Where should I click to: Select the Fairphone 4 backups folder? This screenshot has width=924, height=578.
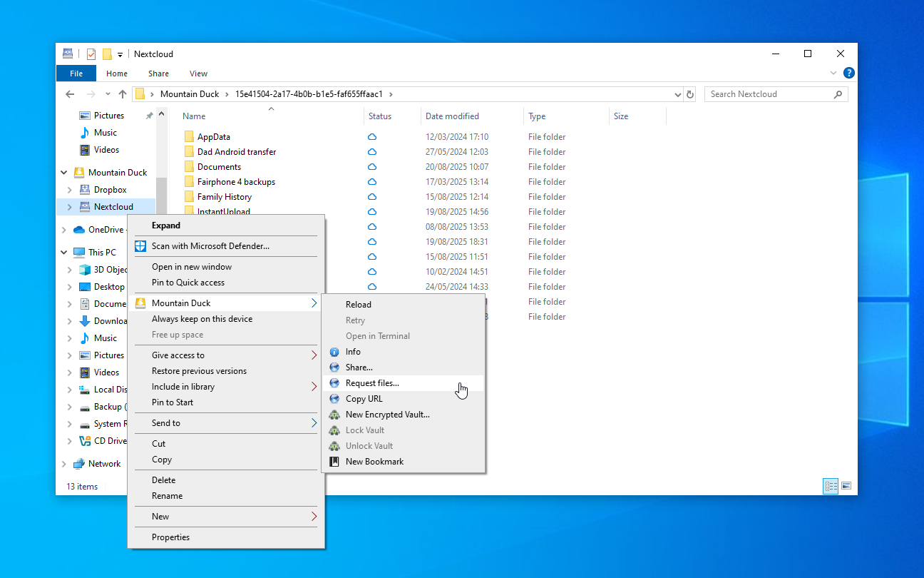click(236, 182)
